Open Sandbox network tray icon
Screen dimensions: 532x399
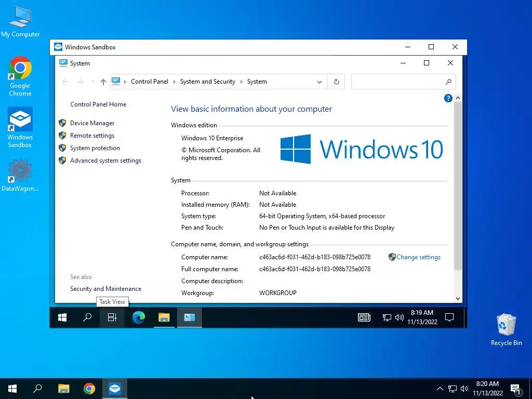point(387,317)
